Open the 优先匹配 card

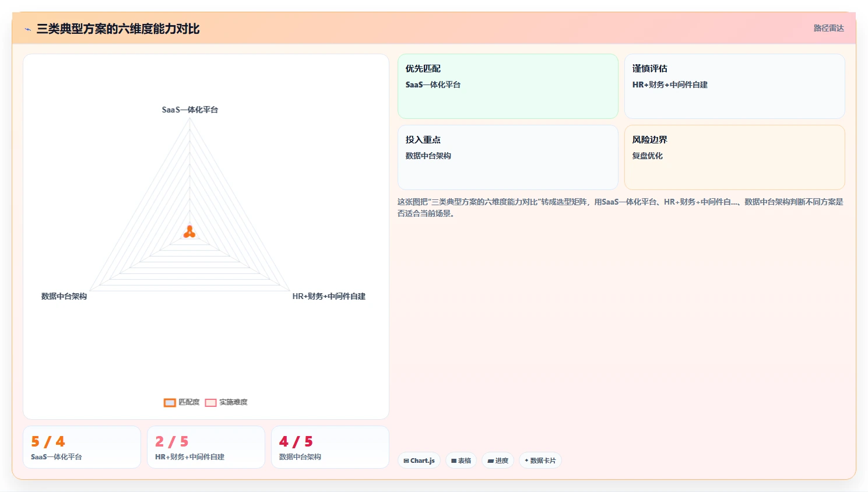click(508, 86)
